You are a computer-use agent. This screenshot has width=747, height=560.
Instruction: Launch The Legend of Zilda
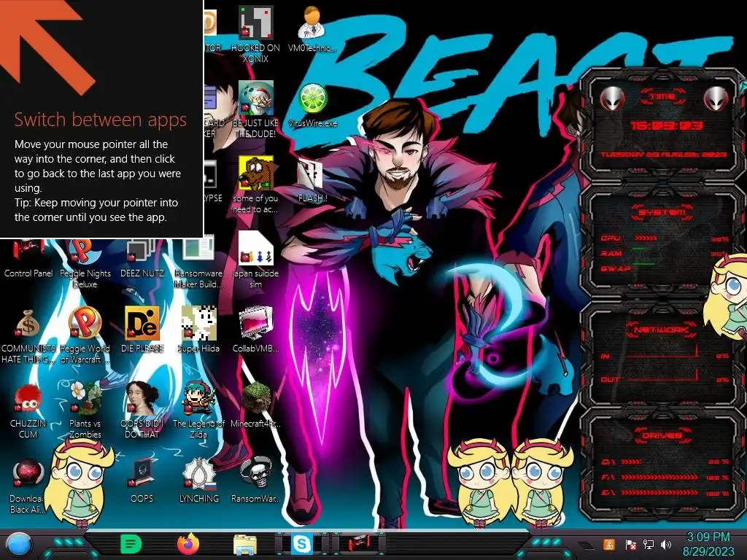pyautogui.click(x=198, y=411)
